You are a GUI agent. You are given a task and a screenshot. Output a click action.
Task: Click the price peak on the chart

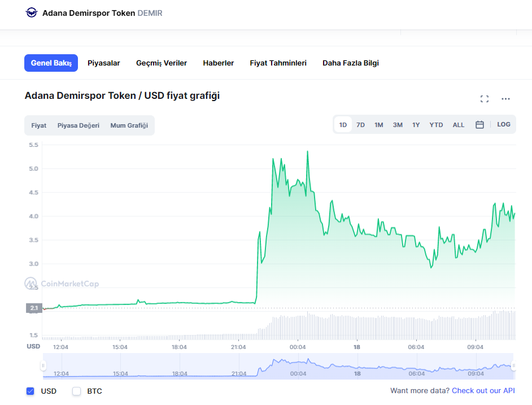click(307, 151)
